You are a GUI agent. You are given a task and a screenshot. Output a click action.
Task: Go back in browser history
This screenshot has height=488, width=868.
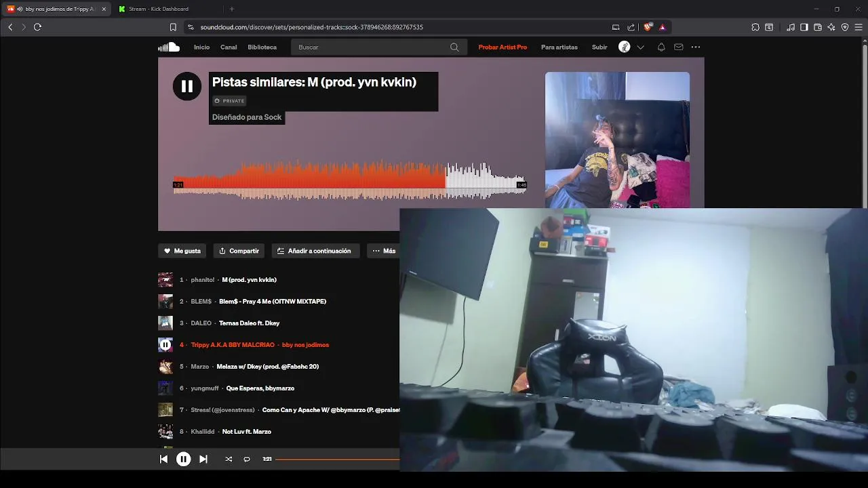click(10, 27)
